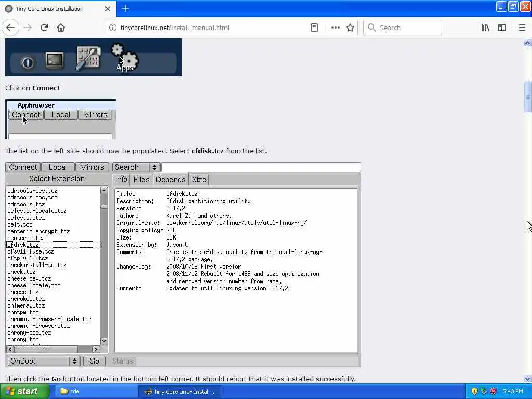This screenshot has width=532, height=399.
Task: Click the extension list scroll-up arrow
Action: click(x=104, y=190)
